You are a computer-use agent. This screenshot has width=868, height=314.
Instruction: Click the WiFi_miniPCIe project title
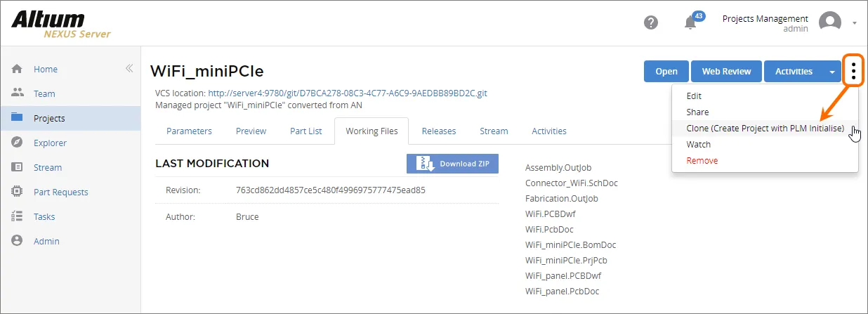coord(207,71)
